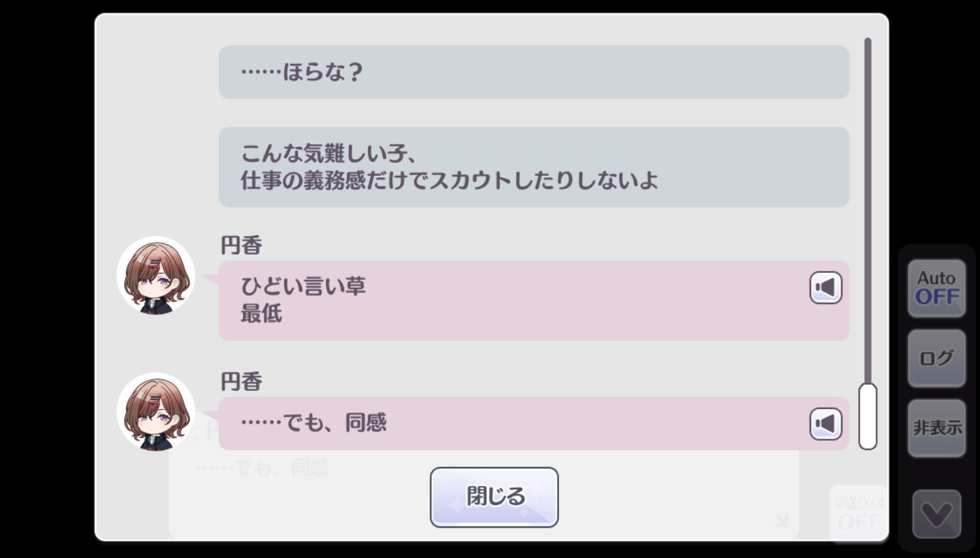
Task: Play voice for ……でも、同感 message
Action: pyautogui.click(x=826, y=424)
